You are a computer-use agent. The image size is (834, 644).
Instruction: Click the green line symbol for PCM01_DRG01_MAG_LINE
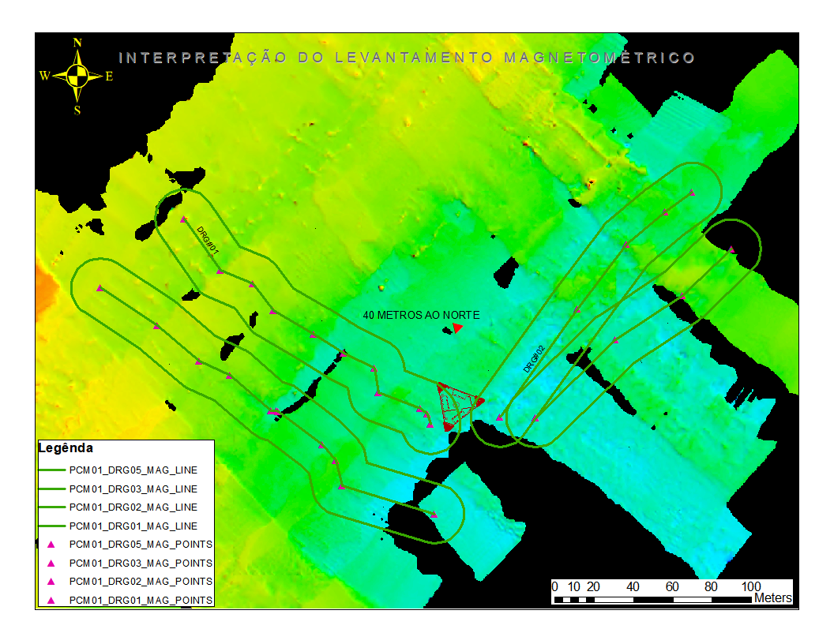pyautogui.click(x=51, y=526)
